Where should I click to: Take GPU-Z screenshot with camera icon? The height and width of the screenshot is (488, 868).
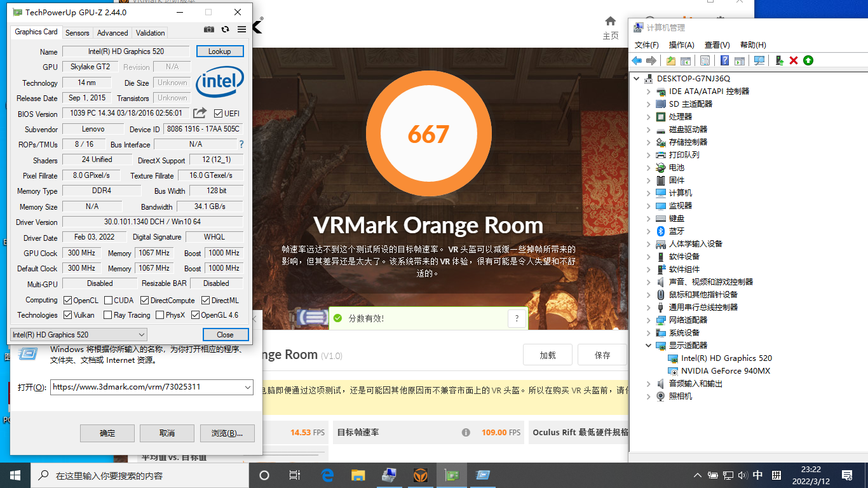(x=209, y=29)
